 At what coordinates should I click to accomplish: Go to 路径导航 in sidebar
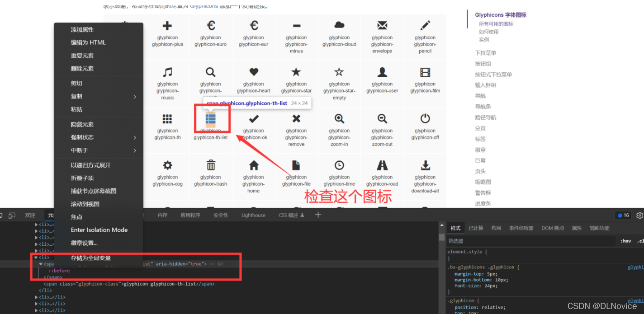pos(486,117)
